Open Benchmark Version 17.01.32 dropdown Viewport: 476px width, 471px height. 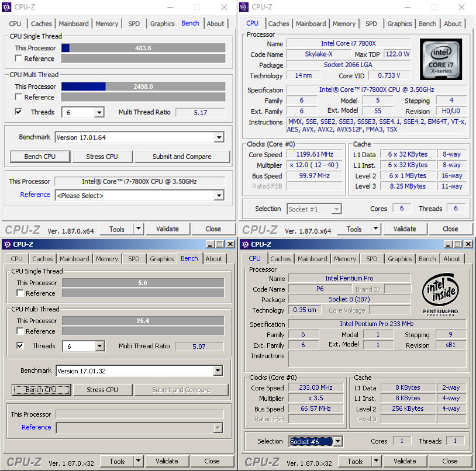pyautogui.click(x=218, y=371)
